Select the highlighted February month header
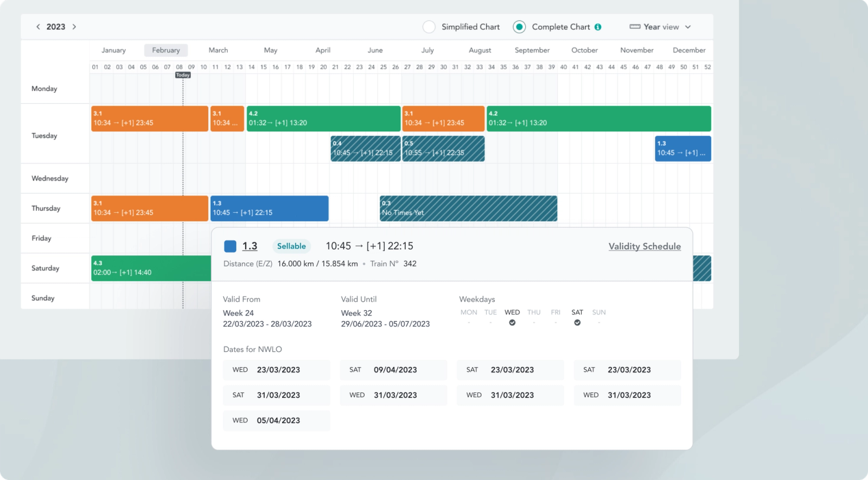The height and width of the screenshot is (480, 868). tap(166, 50)
